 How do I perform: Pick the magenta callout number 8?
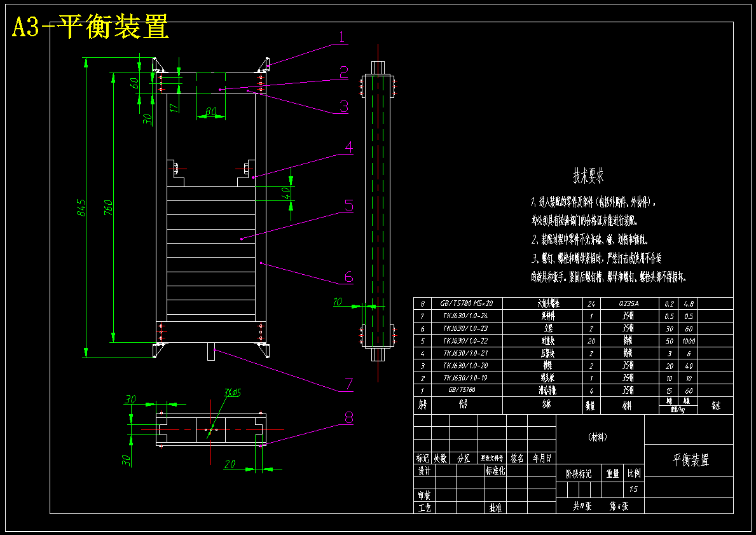[x=349, y=418]
